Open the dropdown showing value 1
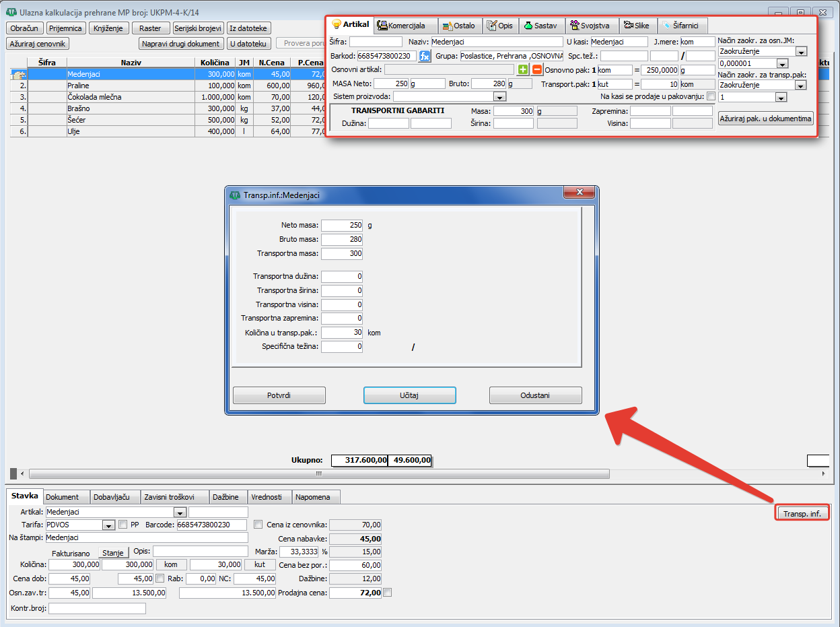The width and height of the screenshot is (840, 627). (781, 98)
